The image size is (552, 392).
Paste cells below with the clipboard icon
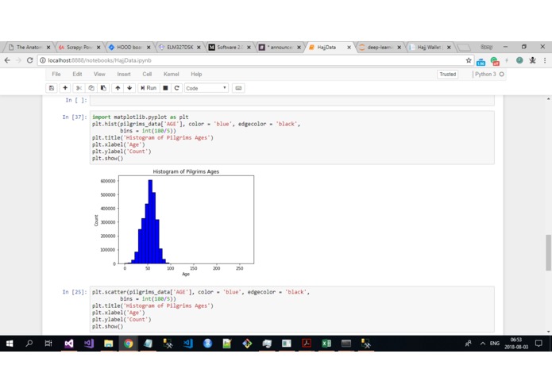(103, 88)
